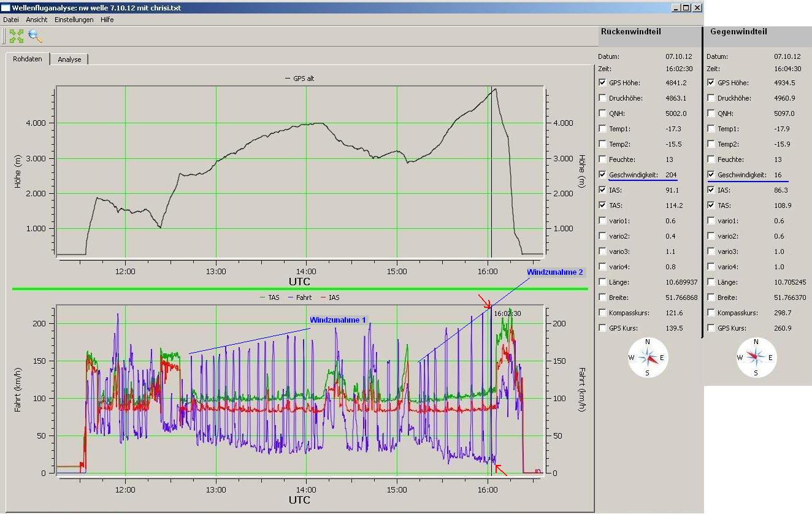Enable the Druckhöhe checkbox in Gegenwindteil
812x514 pixels.
click(x=711, y=98)
